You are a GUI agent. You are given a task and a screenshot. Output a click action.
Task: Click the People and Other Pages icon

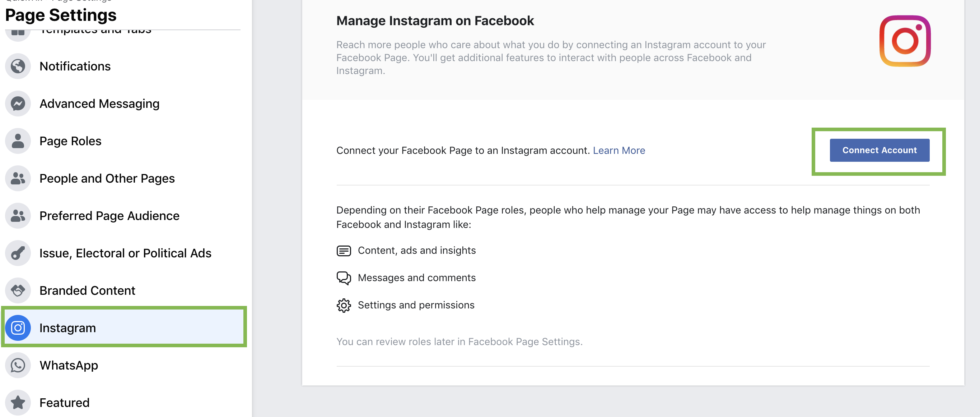[18, 178]
